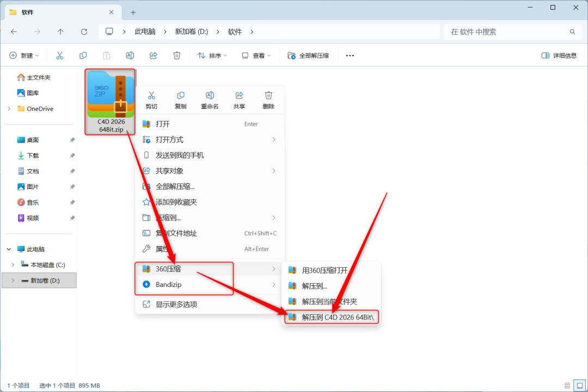Open the 新建 new item dropdown
The image size is (588, 392).
pyautogui.click(x=24, y=56)
